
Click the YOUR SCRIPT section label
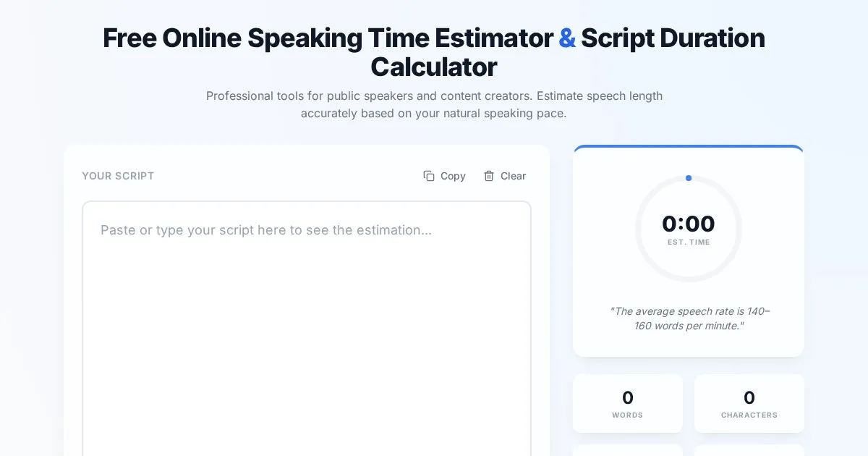point(118,176)
